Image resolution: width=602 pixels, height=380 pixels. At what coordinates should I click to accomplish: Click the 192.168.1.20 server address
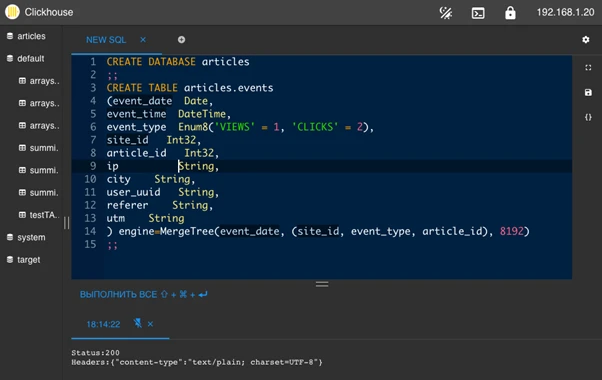565,12
